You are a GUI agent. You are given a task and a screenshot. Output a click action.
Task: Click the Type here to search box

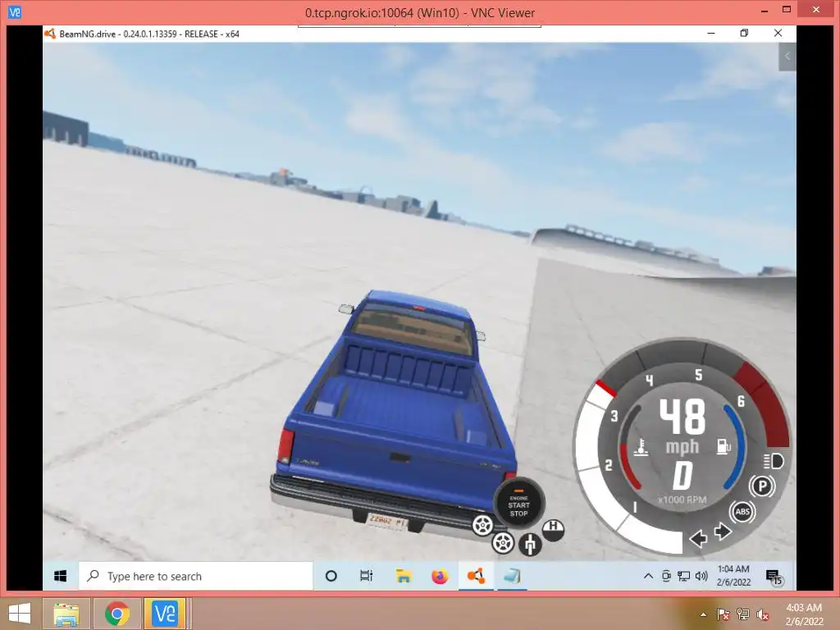tap(196, 576)
